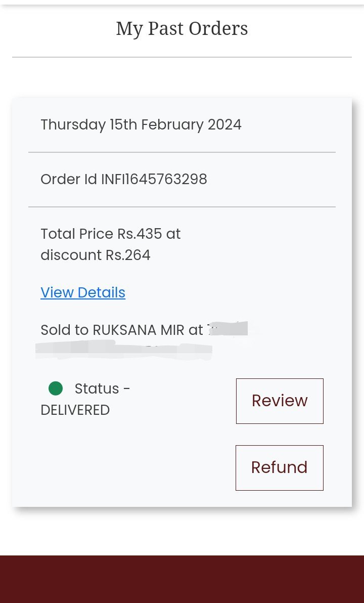Screen dimensions: 364x603
Task: Click the blank space above the order card
Action: point(182,78)
